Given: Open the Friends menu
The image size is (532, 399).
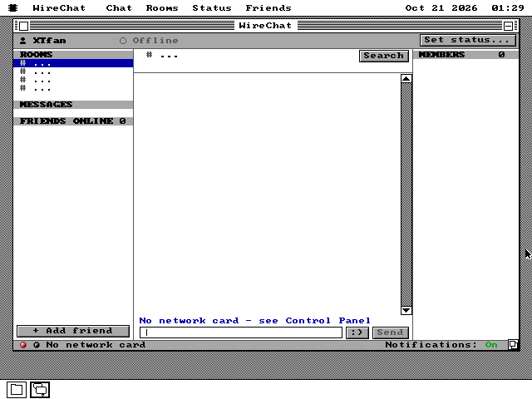Looking at the screenshot, I should [x=268, y=7].
